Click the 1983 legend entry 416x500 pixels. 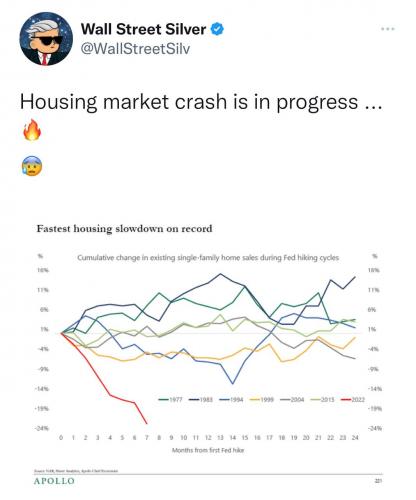point(201,399)
